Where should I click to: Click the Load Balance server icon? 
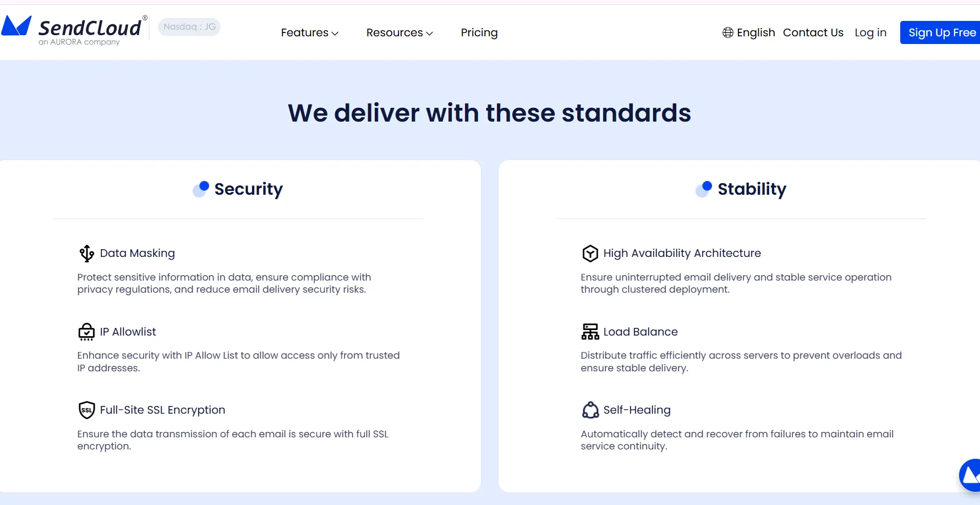pyautogui.click(x=589, y=332)
